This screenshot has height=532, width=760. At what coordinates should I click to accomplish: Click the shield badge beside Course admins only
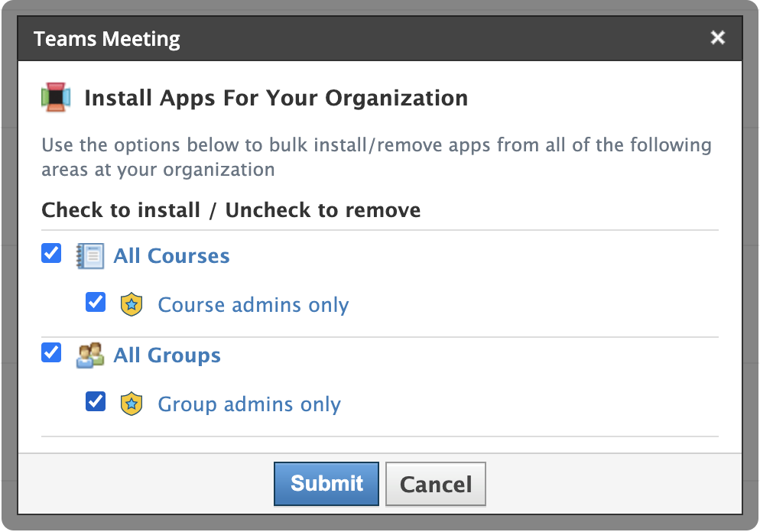pyautogui.click(x=132, y=305)
